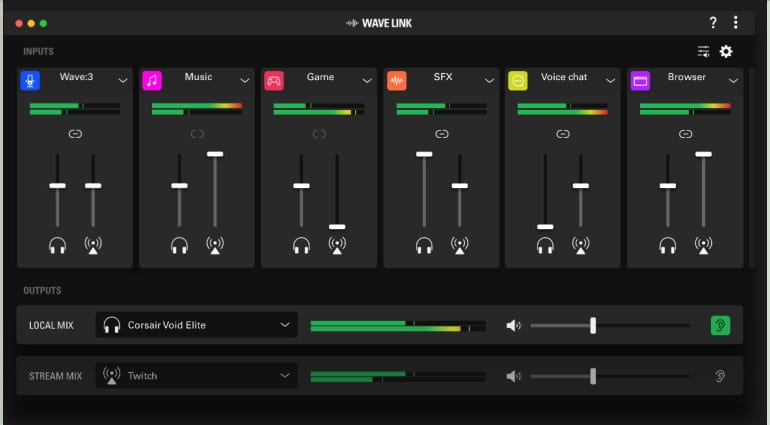The width and height of the screenshot is (770, 425).
Task: Mute Game stream broadcast output
Action: point(337,245)
